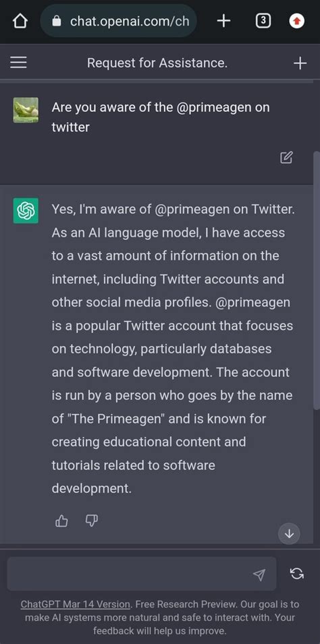Screen dimensions: 320x644
Task: Open the ChatGPT Mar 14 Version link
Action: point(76,604)
